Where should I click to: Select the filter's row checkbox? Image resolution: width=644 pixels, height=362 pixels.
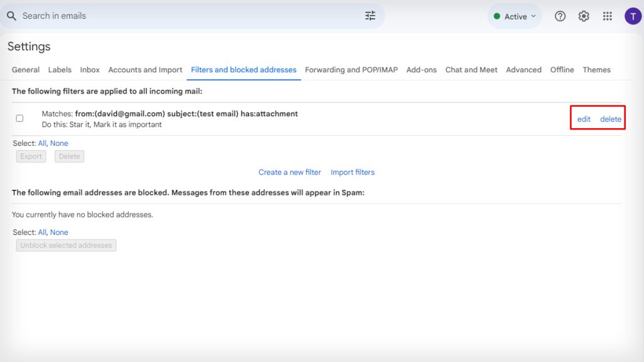[x=19, y=118]
